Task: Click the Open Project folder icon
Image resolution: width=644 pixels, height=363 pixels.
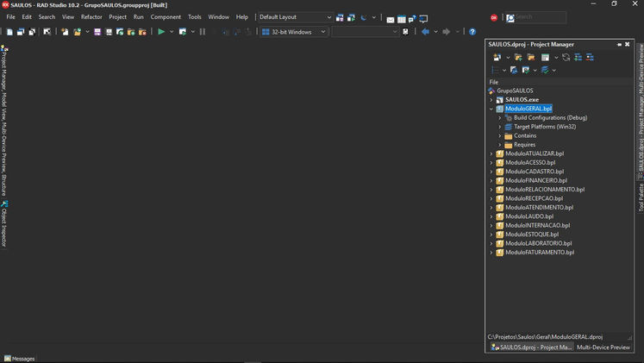Action: [78, 32]
